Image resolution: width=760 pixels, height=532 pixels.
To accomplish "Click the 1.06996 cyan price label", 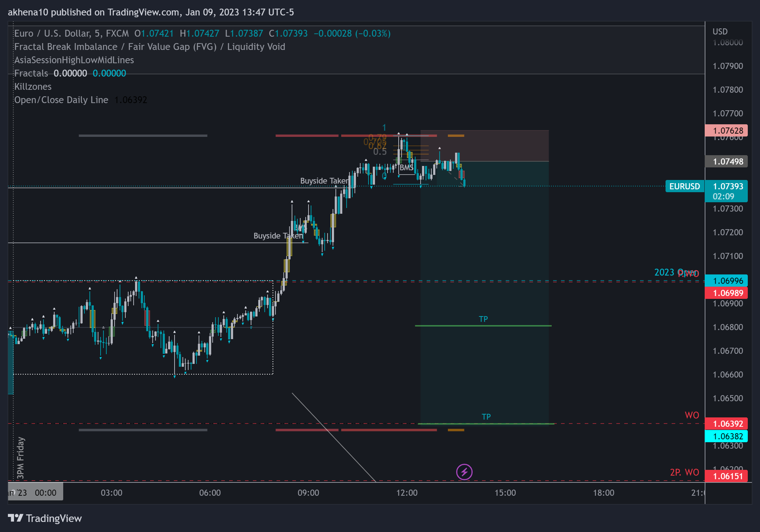I will tap(726, 281).
